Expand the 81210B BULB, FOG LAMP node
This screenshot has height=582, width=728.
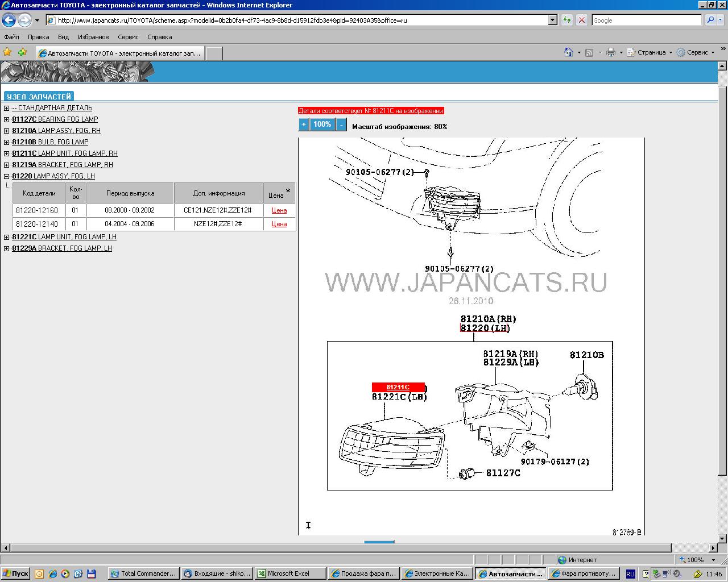7,142
